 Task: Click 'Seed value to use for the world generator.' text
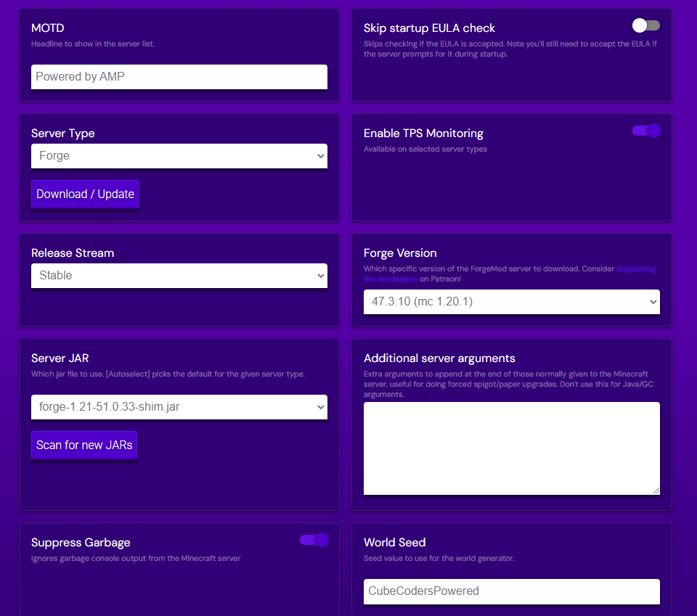point(439,558)
